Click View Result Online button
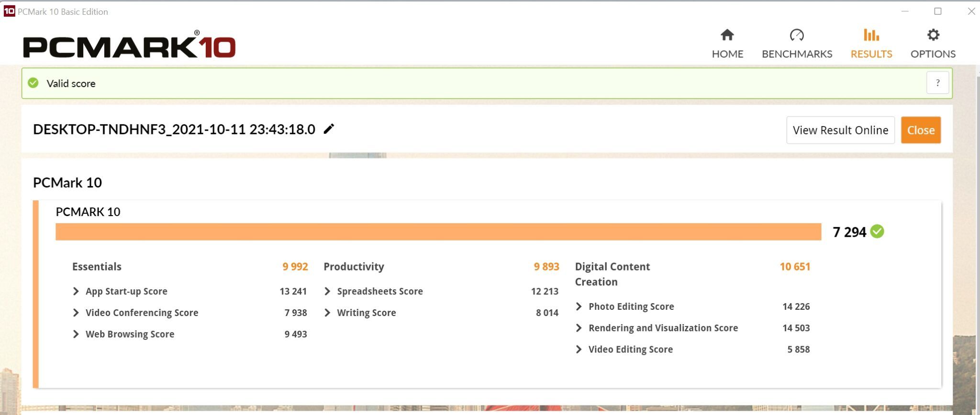This screenshot has height=415, width=980. tap(840, 130)
